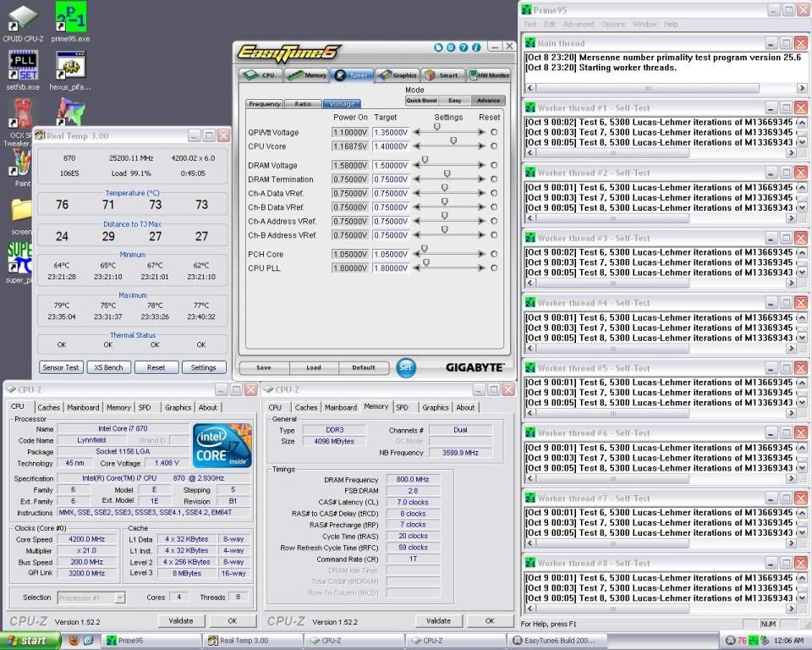This screenshot has width=812, height=650.
Task: Open the Frequency sub-tab in EasyTune6
Action: 265,103
